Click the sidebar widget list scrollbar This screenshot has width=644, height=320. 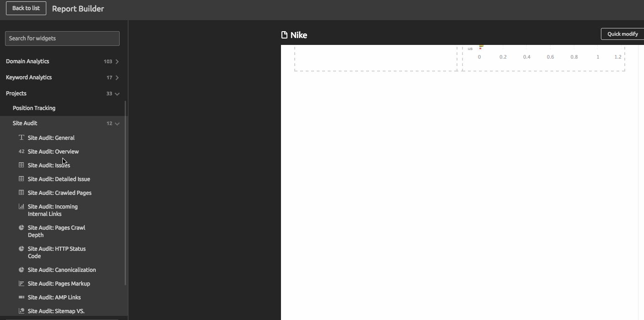click(125, 193)
